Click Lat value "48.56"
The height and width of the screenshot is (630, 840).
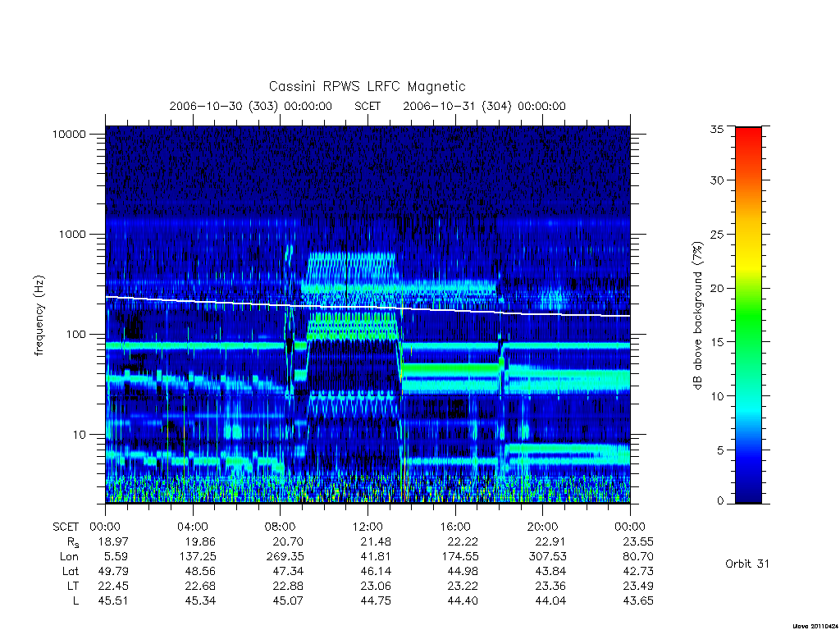tap(200, 572)
